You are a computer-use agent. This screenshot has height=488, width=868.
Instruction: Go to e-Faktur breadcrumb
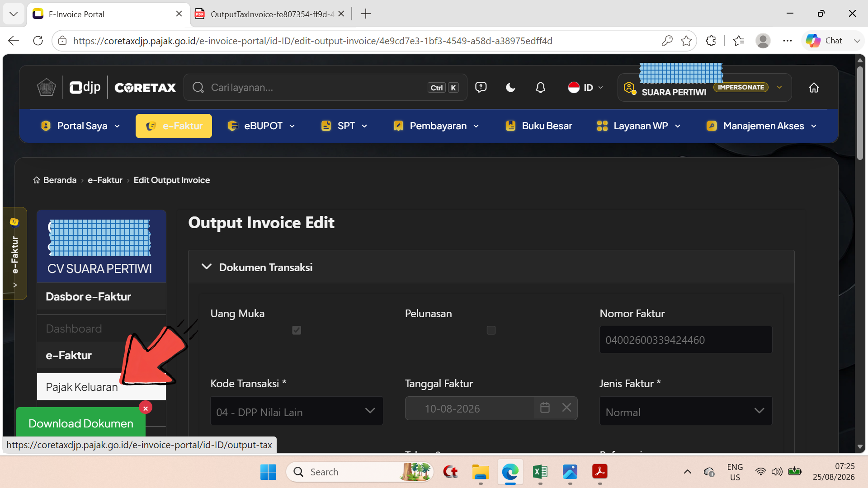click(x=105, y=180)
